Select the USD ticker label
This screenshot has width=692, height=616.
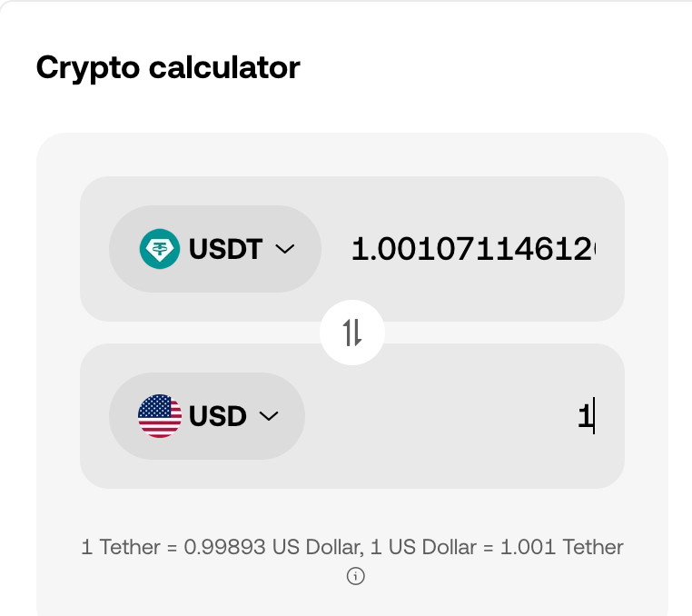pyautogui.click(x=218, y=415)
